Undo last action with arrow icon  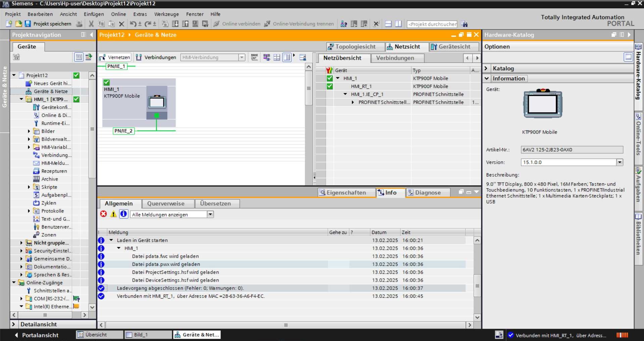(x=133, y=24)
